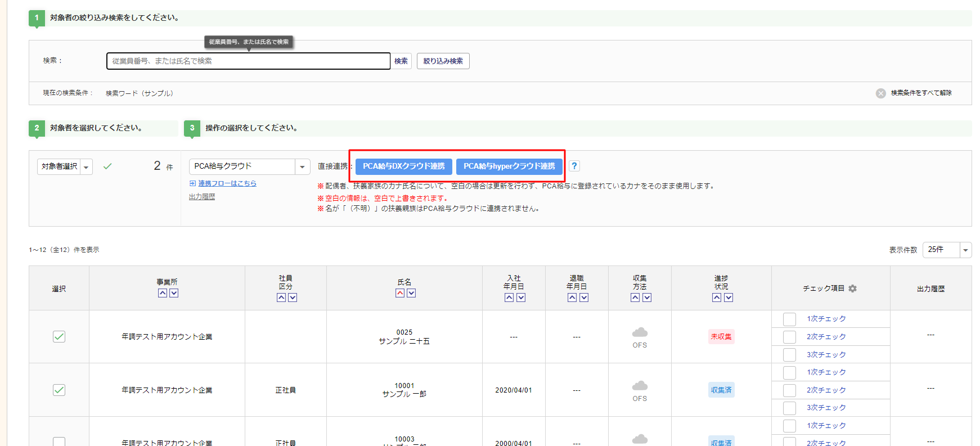Sort 進捗状況 column ascending arrow
Screen dimensions: 980x446
pyautogui.click(x=717, y=298)
